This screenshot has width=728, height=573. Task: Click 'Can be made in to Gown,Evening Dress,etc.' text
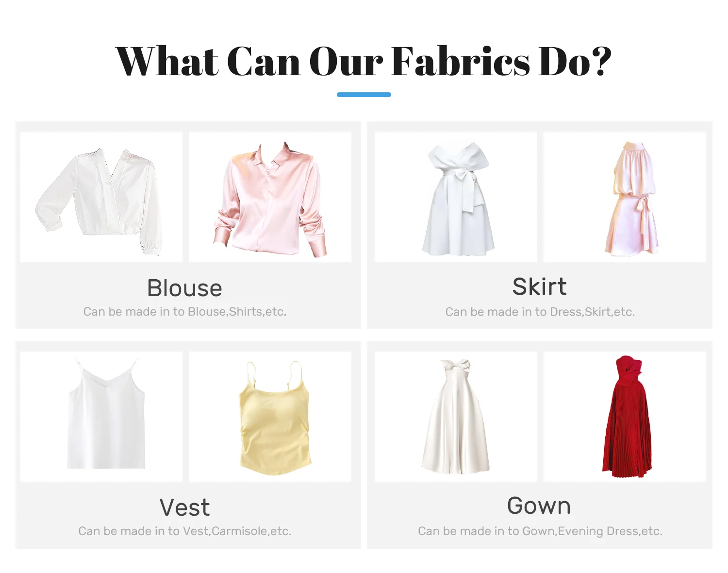[540, 531]
